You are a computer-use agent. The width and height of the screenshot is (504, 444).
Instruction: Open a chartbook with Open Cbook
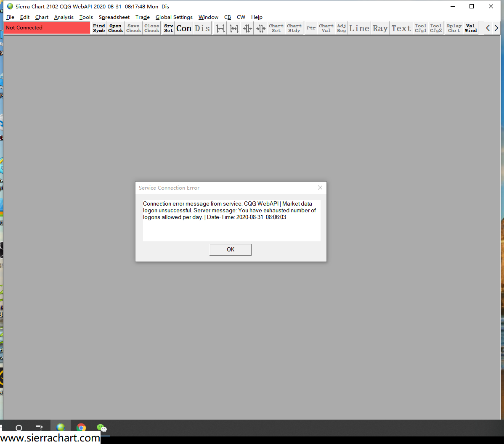click(115, 28)
